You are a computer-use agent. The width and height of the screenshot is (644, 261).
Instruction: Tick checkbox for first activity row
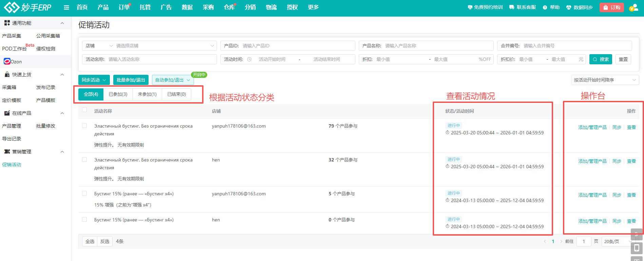pyautogui.click(x=84, y=126)
